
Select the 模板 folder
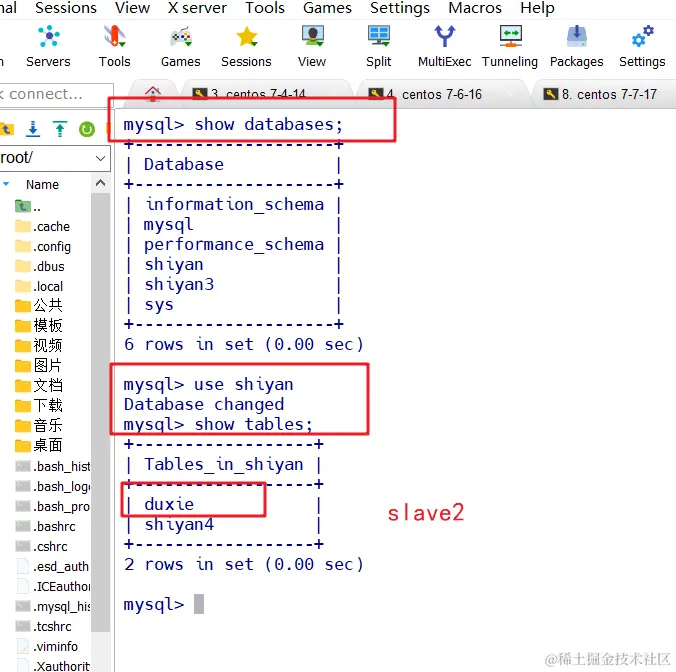38,325
